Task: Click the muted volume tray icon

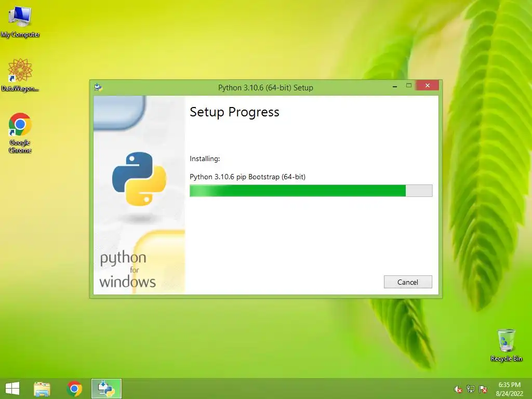Action: [458, 390]
